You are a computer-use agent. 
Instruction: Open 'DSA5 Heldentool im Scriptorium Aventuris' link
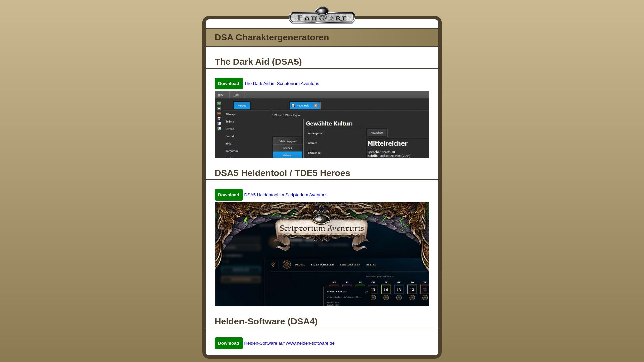point(286,195)
